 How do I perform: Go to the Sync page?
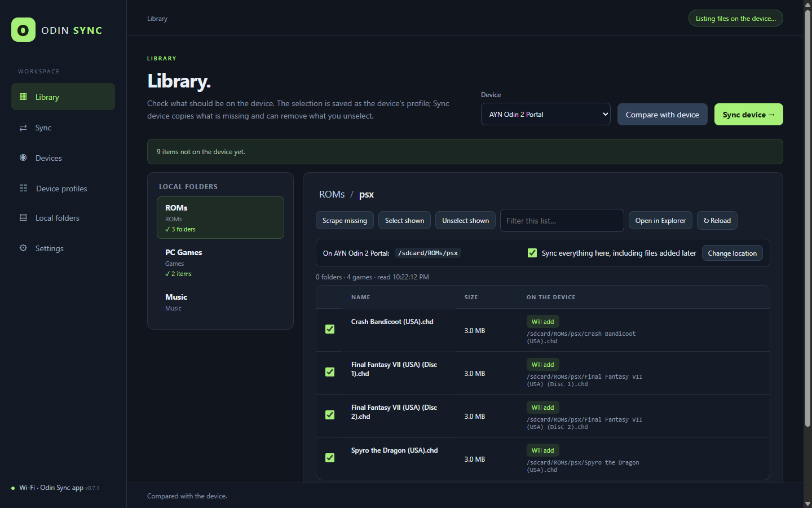point(63,128)
